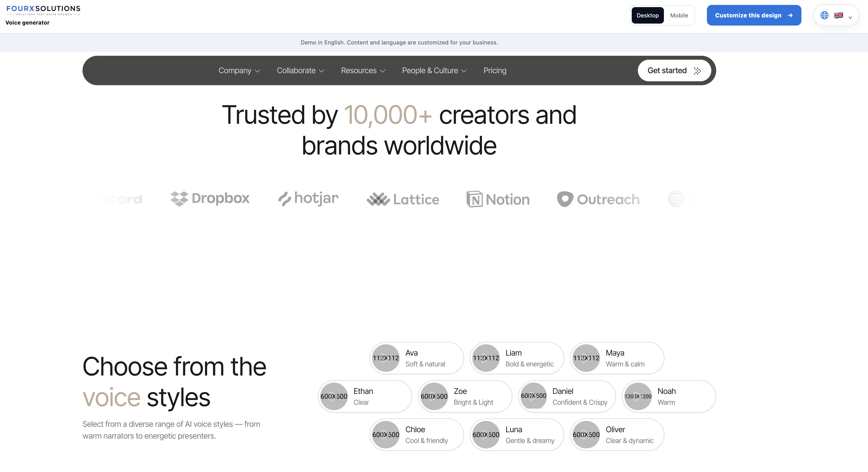Switch to Desktop preview mode
Image resolution: width=868 pixels, height=472 pixels.
point(647,15)
